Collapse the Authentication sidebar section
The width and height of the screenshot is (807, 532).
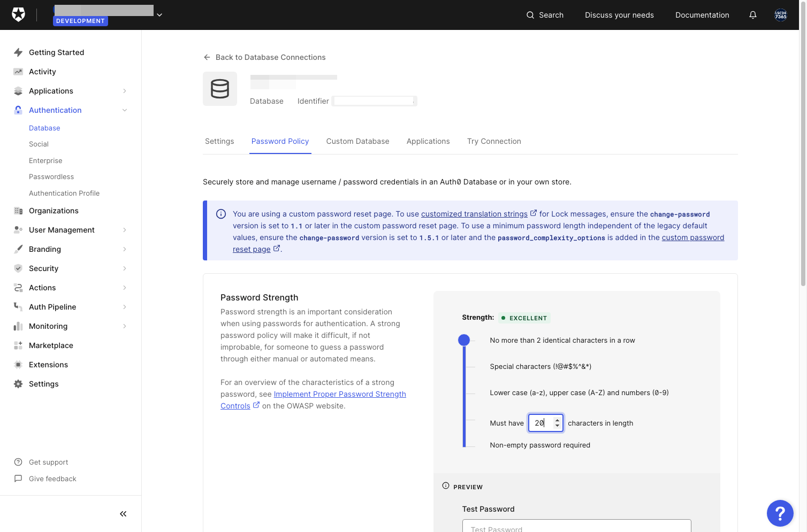[x=125, y=110]
